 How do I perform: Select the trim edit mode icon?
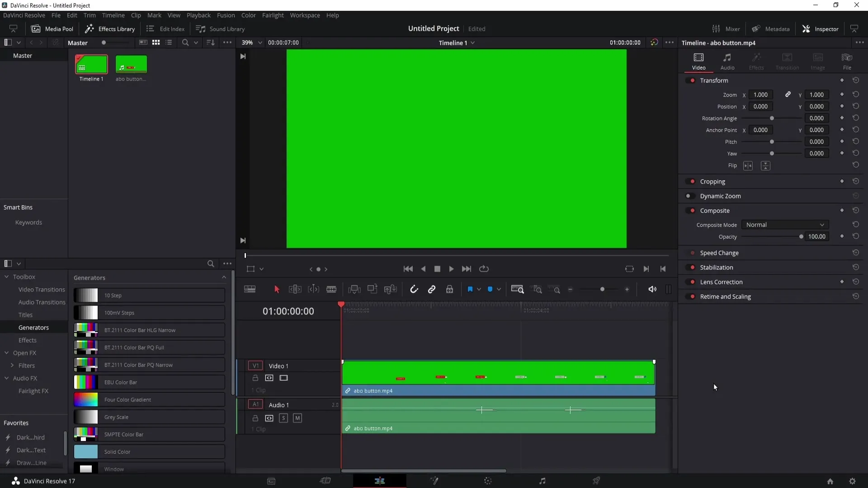[295, 290]
